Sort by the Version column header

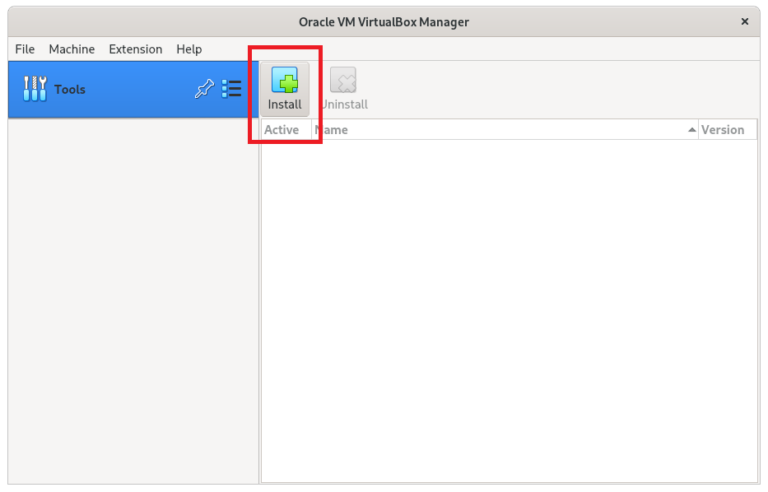722,130
